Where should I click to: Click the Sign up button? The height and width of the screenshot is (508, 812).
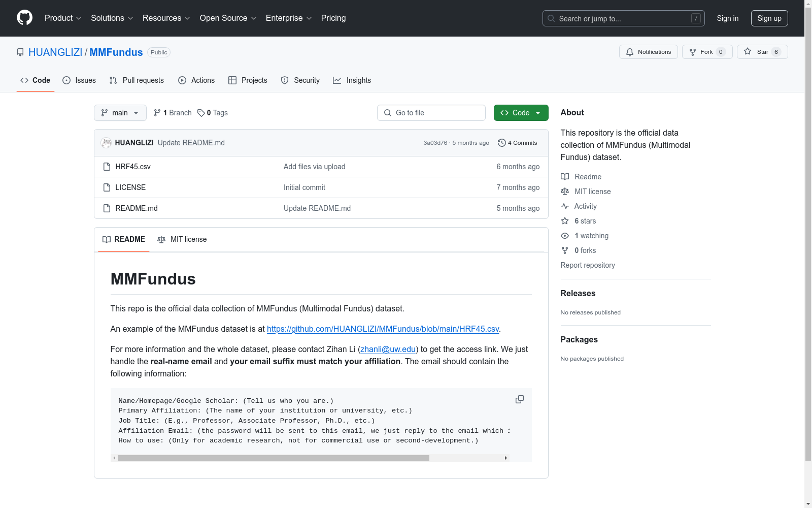click(769, 18)
